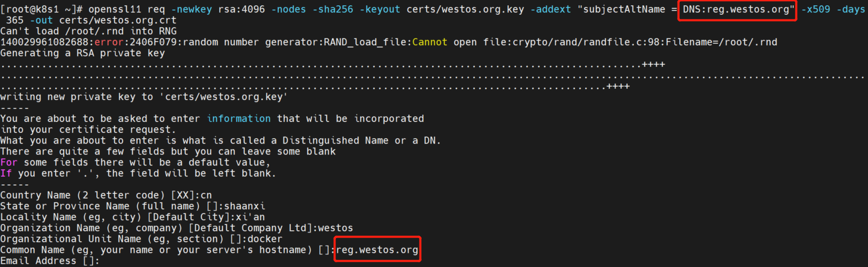Click the certs/westos.org.crt output filename

pyautogui.click(x=118, y=20)
